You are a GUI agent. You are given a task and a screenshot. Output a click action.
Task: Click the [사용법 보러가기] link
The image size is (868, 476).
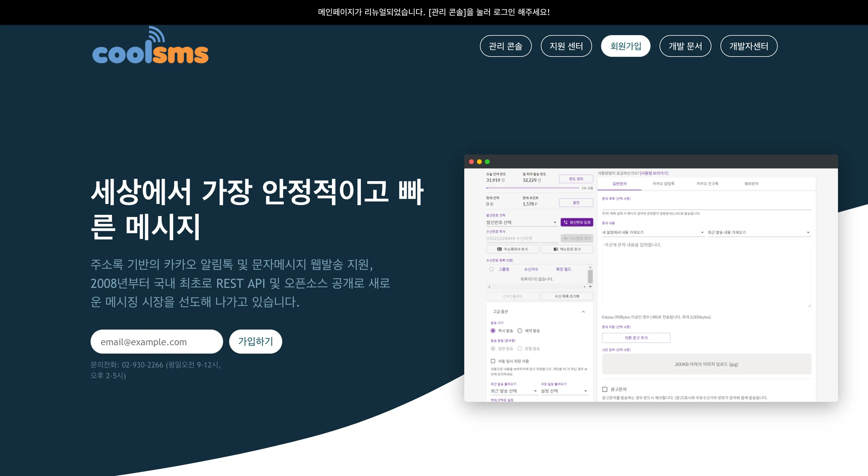(654, 173)
